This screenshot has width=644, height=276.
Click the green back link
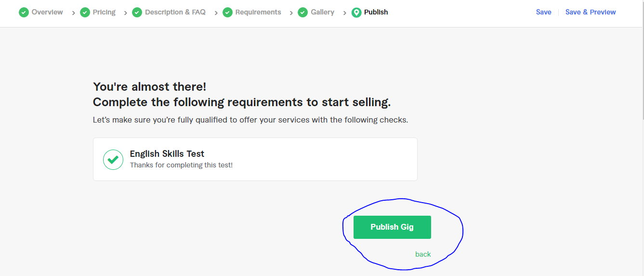(423, 254)
